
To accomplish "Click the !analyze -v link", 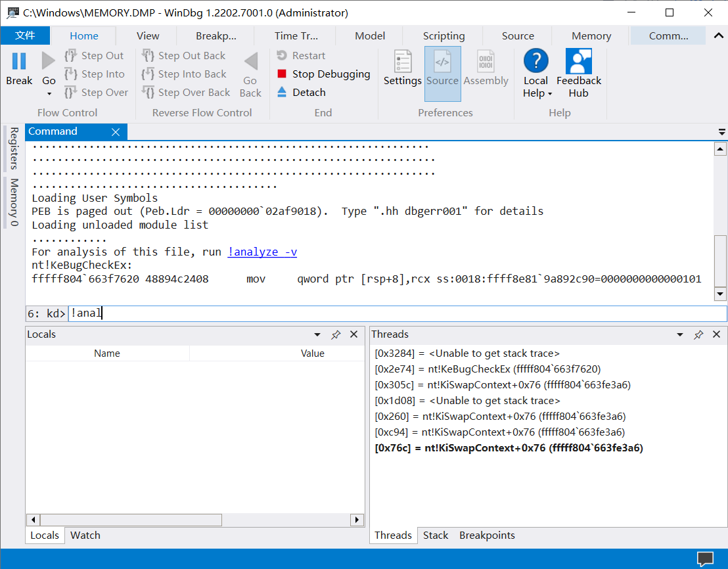I will tap(262, 252).
